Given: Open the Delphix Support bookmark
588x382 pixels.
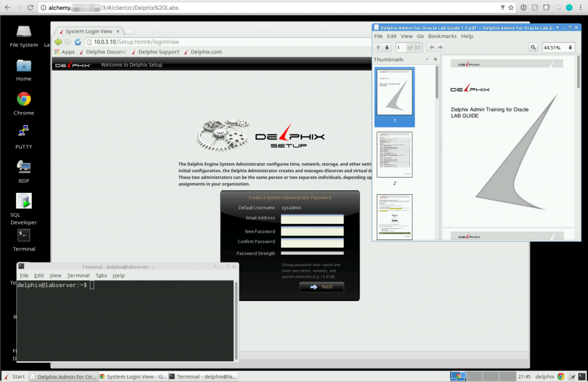Looking at the screenshot, I should pyautogui.click(x=155, y=52).
